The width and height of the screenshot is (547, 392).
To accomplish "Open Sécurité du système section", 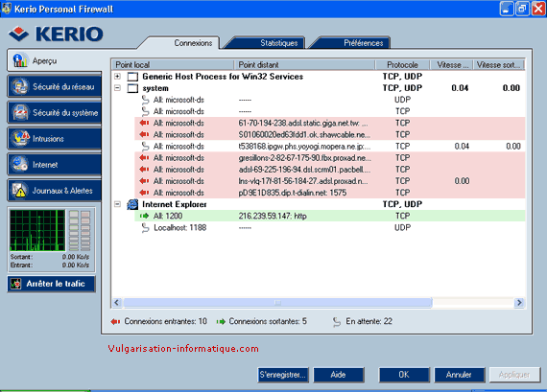I will pos(55,112).
